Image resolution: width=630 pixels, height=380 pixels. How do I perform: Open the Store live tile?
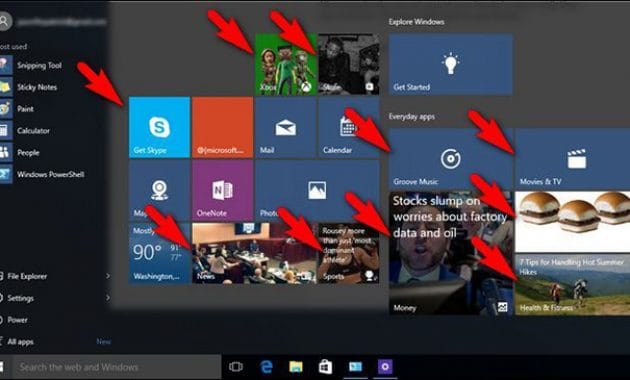click(349, 64)
